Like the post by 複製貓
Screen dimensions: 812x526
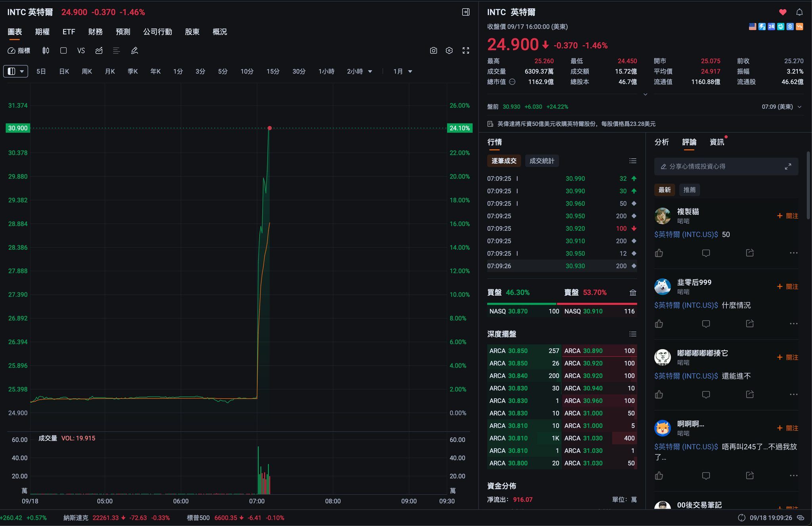659,253
